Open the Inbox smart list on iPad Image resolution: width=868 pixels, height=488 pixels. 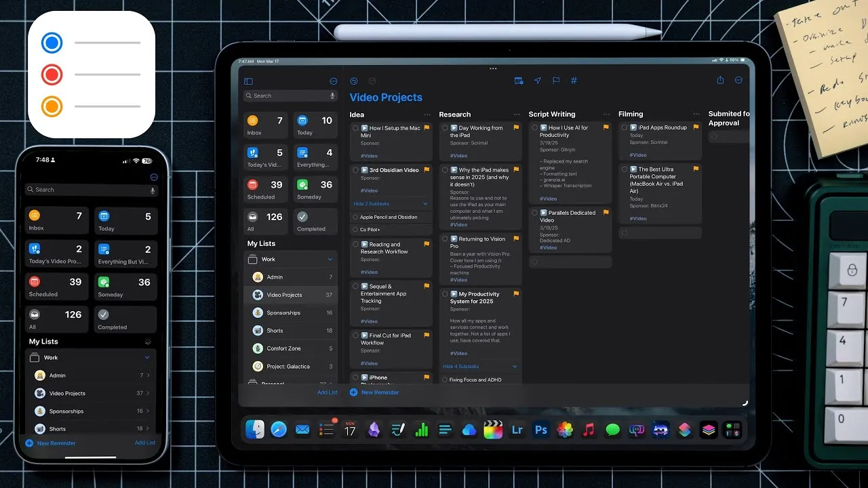[266, 125]
